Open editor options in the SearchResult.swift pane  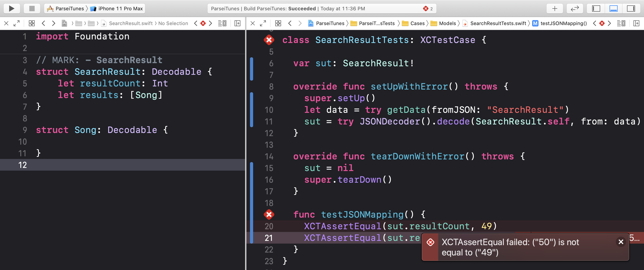click(x=222, y=23)
